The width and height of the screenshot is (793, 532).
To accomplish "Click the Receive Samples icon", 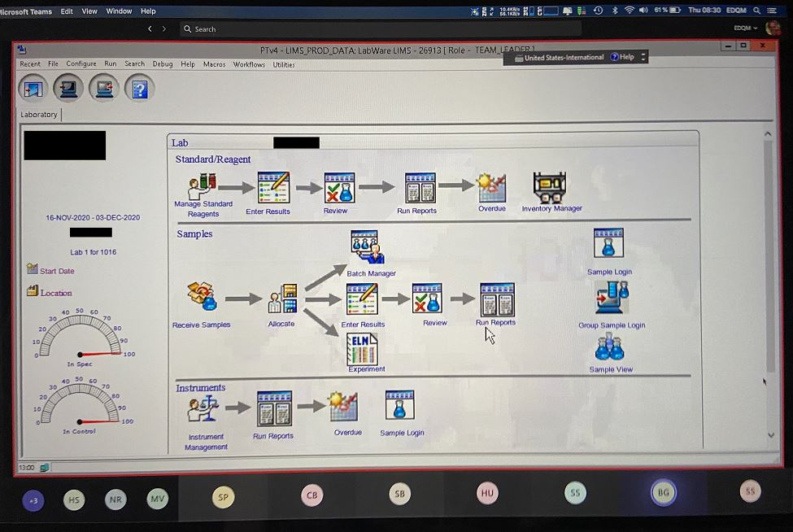I will 202,299.
